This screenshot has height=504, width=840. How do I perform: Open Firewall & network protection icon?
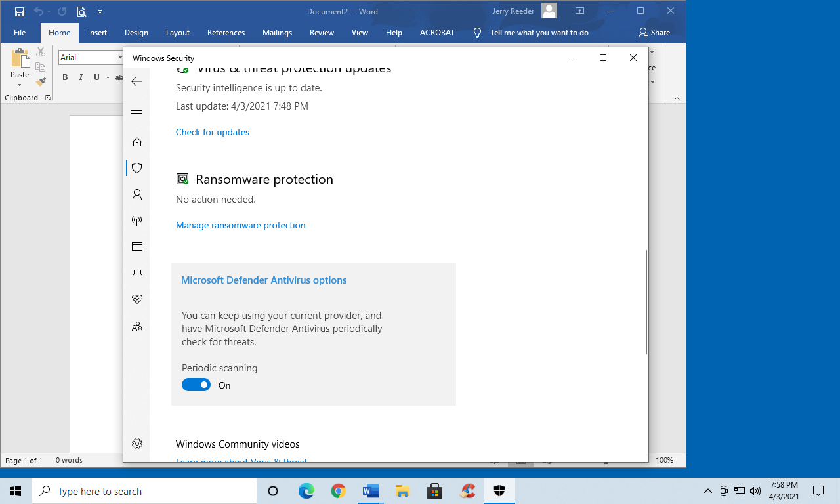pyautogui.click(x=136, y=221)
